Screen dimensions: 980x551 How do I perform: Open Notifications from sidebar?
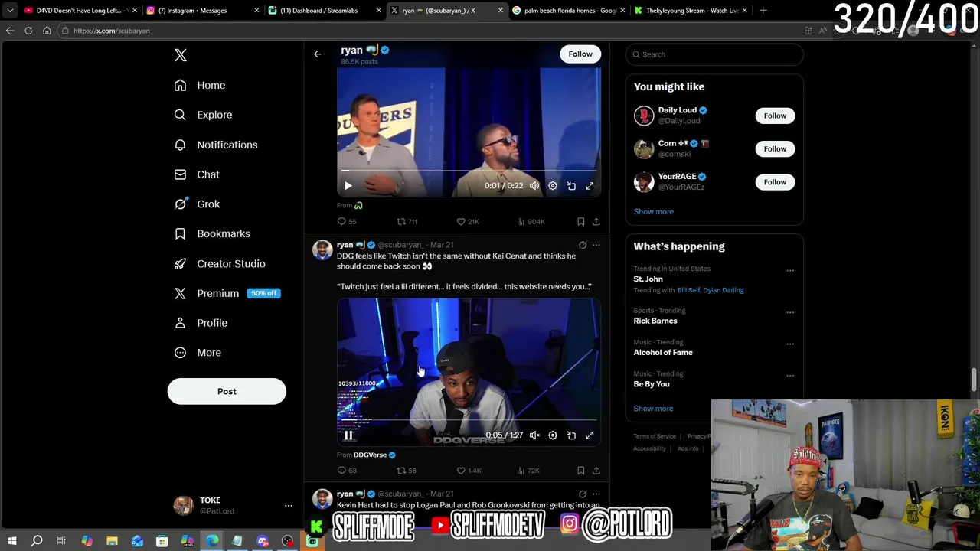(x=216, y=145)
